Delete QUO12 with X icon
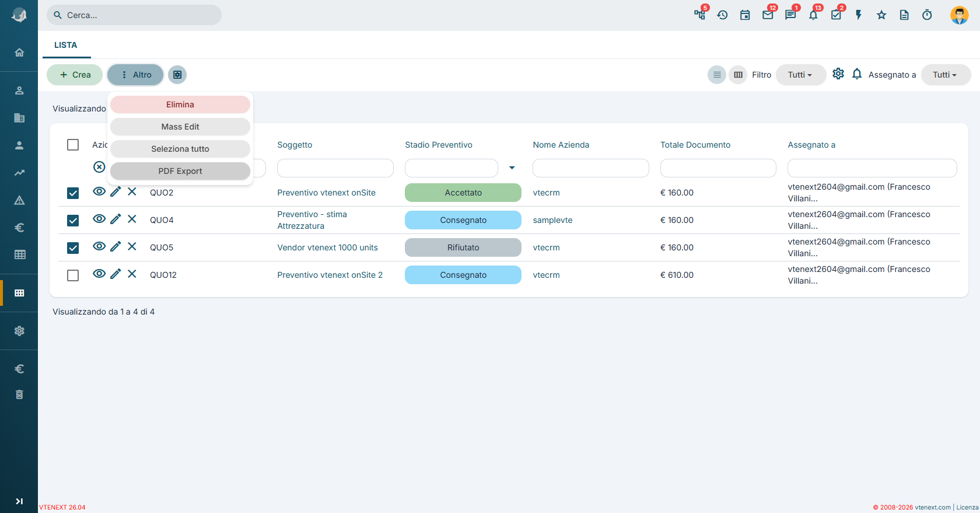 click(x=132, y=274)
